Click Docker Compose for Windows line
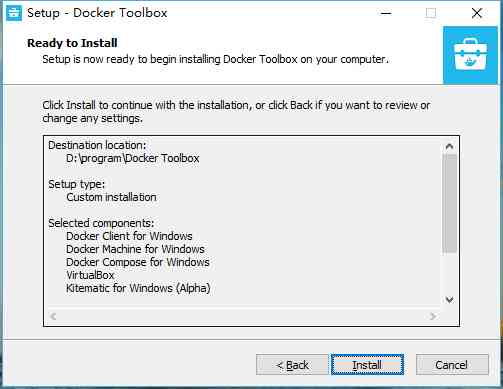 coord(138,262)
